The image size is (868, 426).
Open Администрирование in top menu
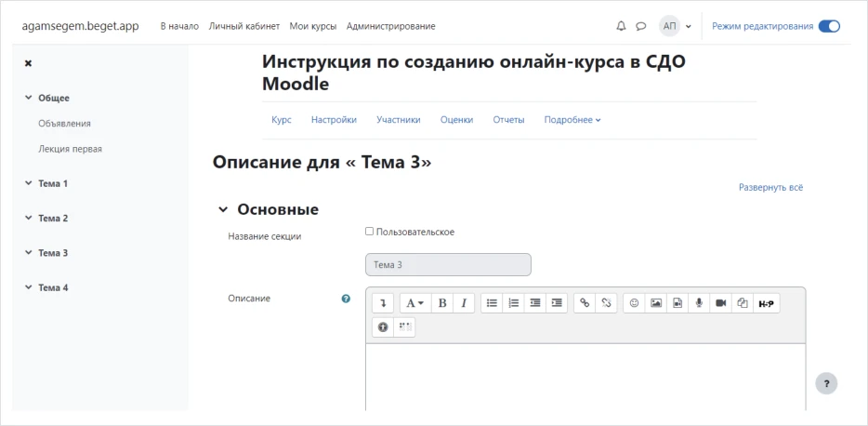(391, 26)
